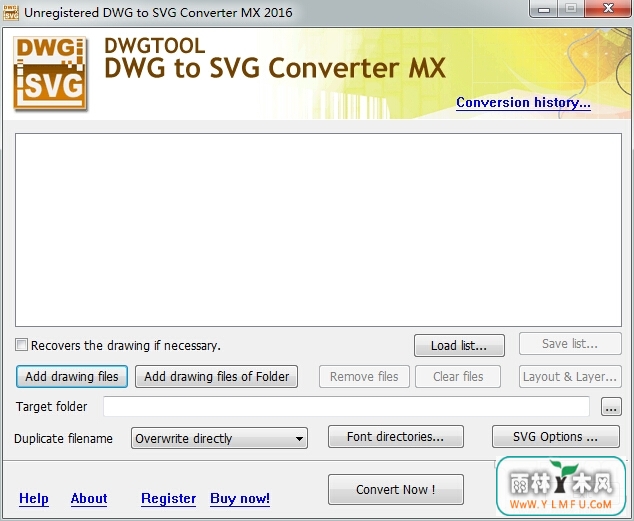This screenshot has width=634, height=521.
Task: Click the Save list button
Action: click(x=570, y=344)
